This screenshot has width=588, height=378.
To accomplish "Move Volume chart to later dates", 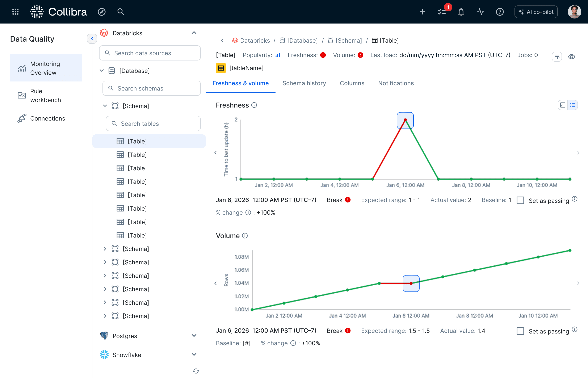I will (578, 283).
